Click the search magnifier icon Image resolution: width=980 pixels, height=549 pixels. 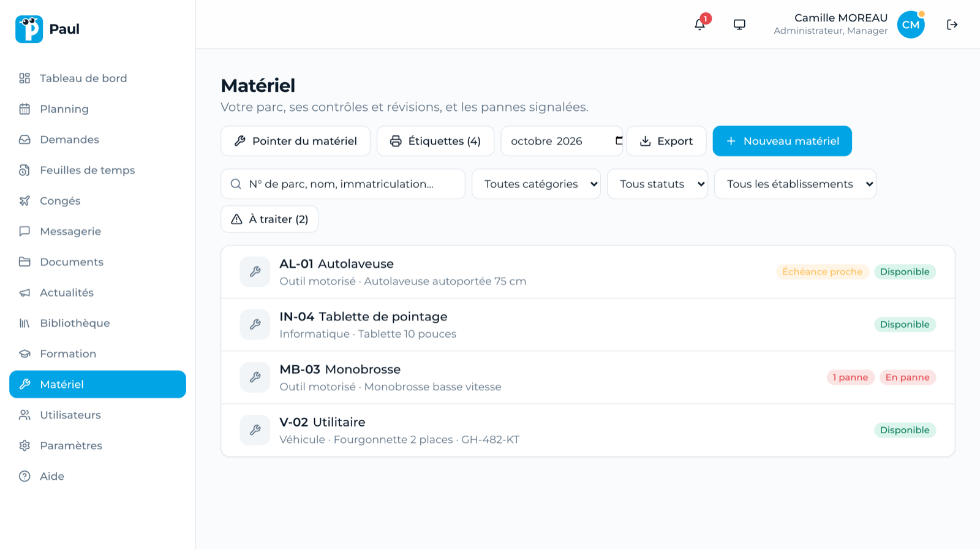point(236,184)
